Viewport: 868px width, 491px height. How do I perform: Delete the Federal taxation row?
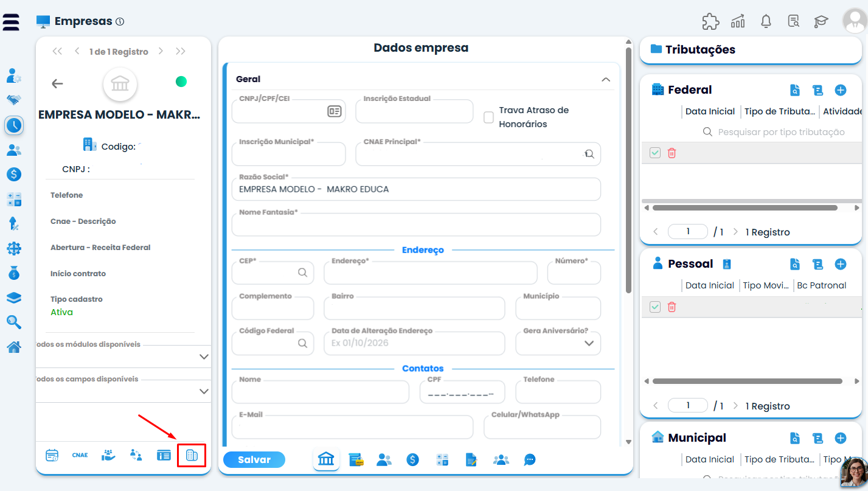point(672,153)
